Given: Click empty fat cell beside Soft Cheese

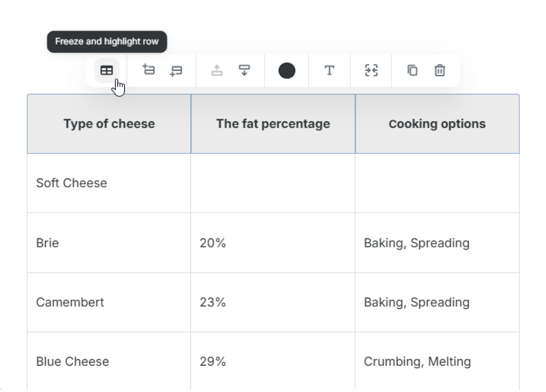Looking at the screenshot, I should coord(273,183).
